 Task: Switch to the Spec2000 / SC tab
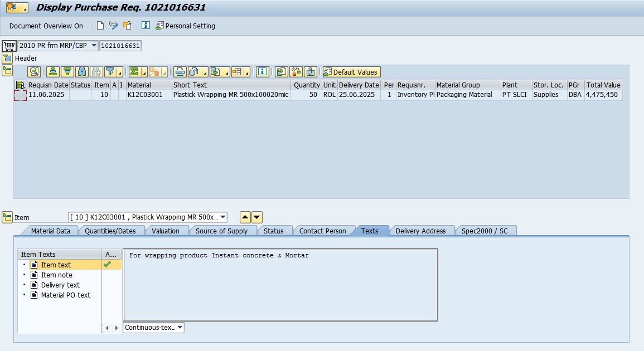pyautogui.click(x=485, y=231)
